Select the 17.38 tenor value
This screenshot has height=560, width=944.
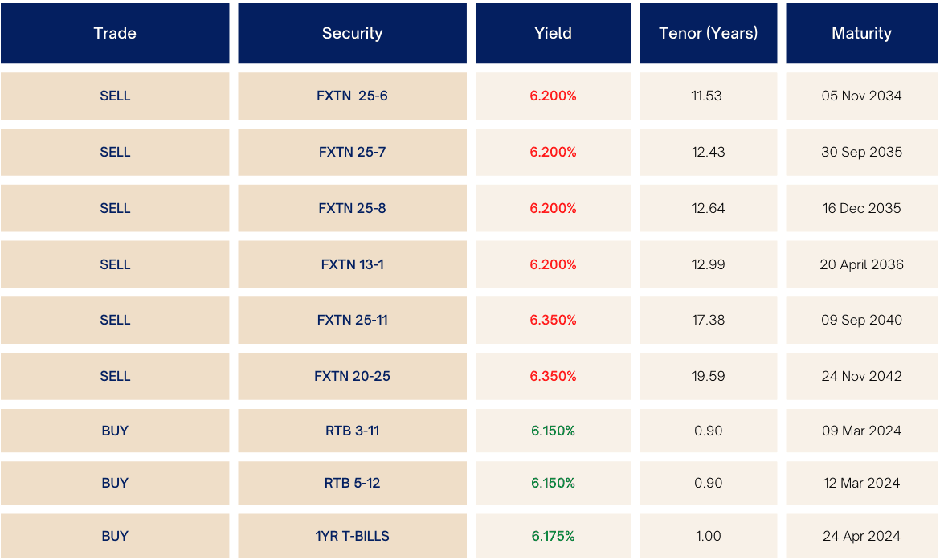pyautogui.click(x=708, y=320)
